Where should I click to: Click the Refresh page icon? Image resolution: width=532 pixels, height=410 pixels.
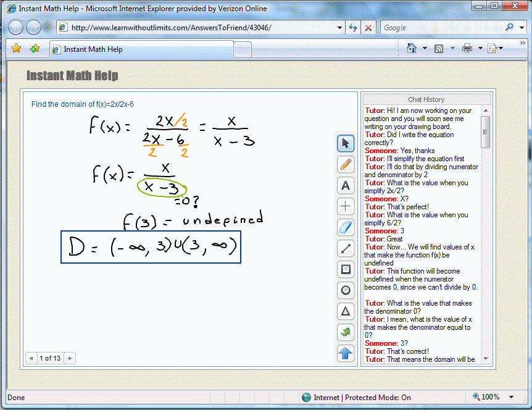point(353,28)
